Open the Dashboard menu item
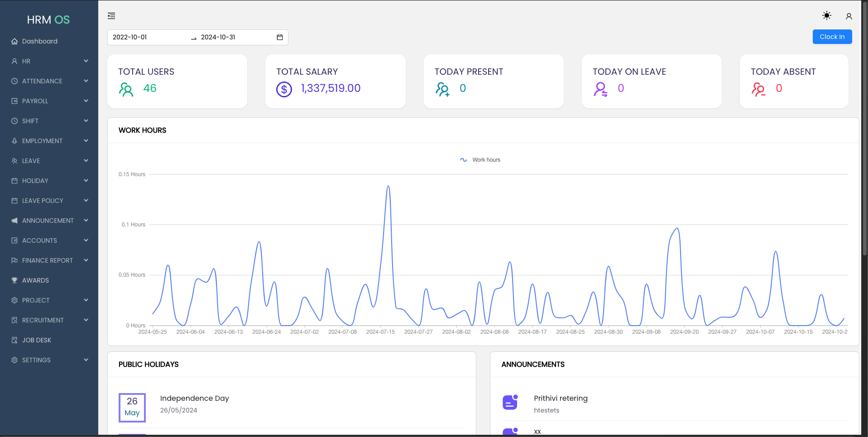 point(40,41)
